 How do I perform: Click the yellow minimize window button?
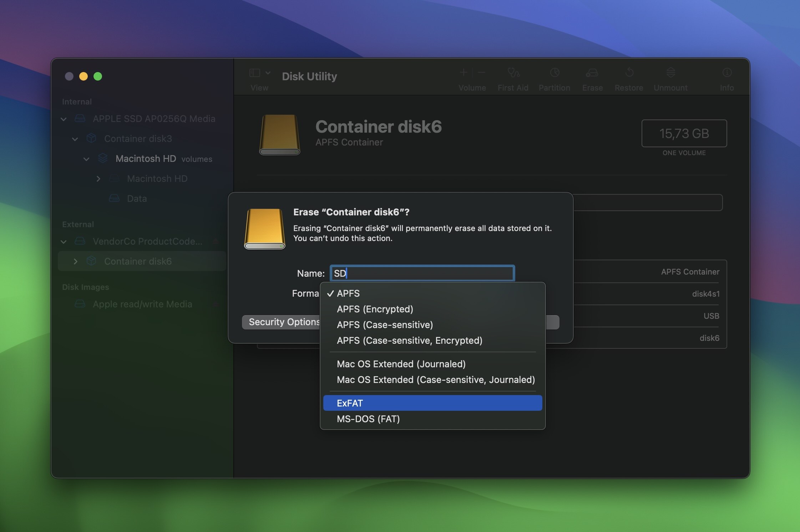[x=83, y=76]
